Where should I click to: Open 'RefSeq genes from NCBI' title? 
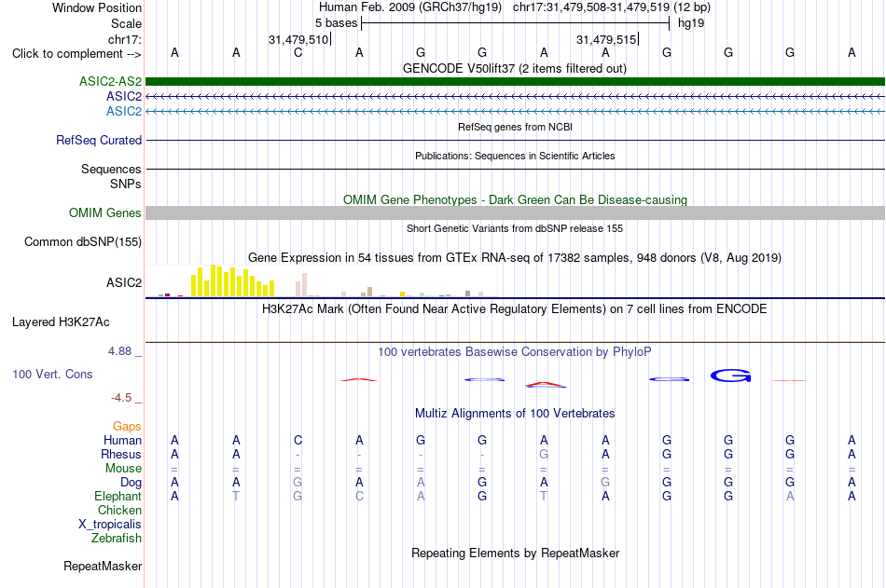tap(515, 127)
